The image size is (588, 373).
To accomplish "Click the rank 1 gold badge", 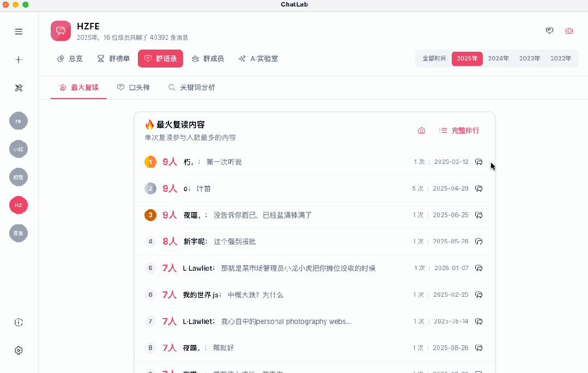I will click(x=150, y=162).
